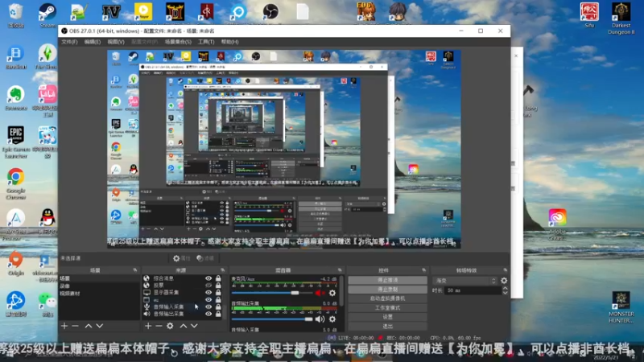Toggle visibility of 综合消息 source
This screenshot has height=362, width=644.
tap(208, 278)
